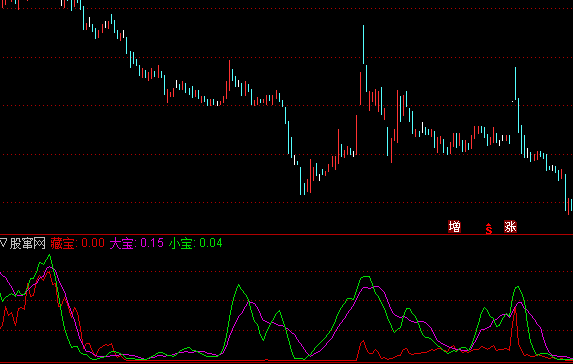Image resolution: width=573 pixels, height=364 pixels.
Task: Click the magenta line peak at the indicator's left
Action: [50, 268]
